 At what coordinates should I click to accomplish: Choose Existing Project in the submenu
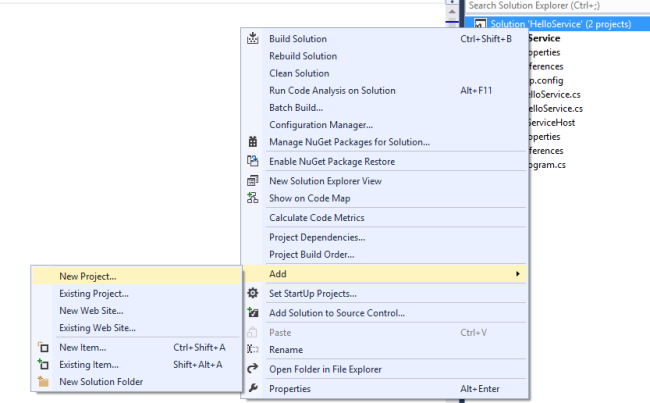(94, 293)
